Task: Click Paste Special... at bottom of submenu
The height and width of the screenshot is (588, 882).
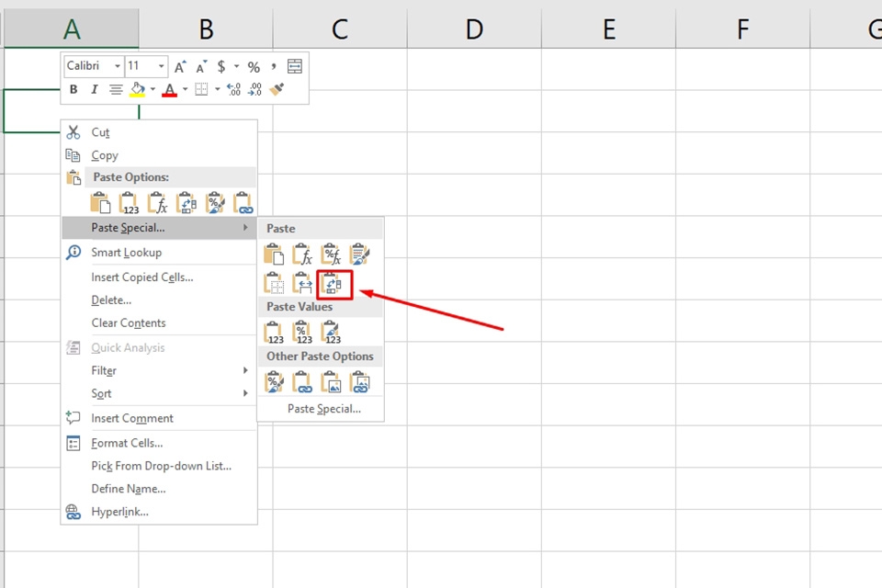Action: pos(323,409)
